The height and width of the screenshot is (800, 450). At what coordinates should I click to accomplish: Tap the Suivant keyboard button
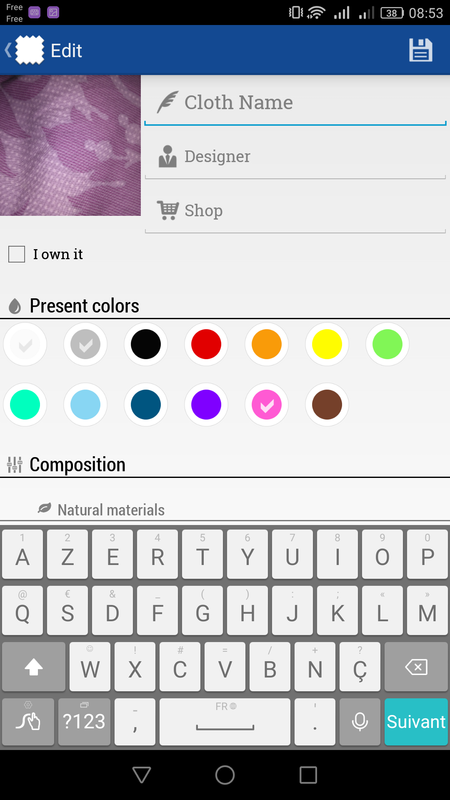point(416,721)
